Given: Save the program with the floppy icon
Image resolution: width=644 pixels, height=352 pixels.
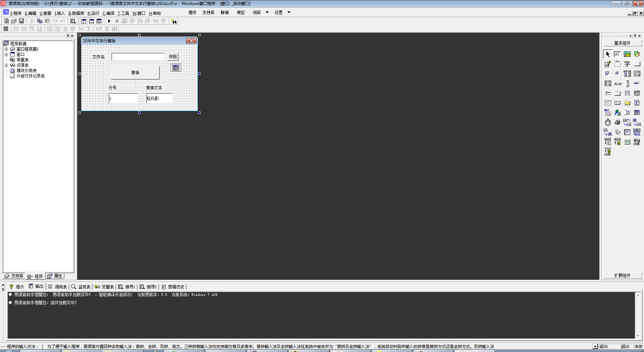Looking at the screenshot, I should coord(21,21).
